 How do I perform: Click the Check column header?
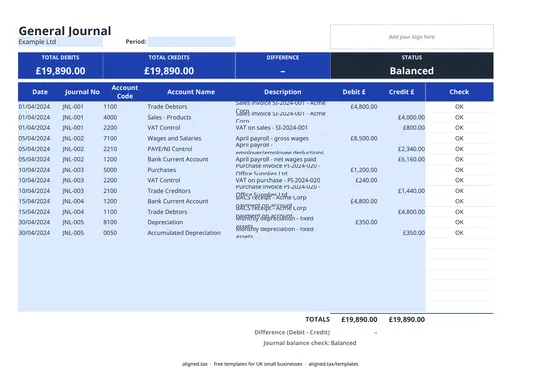[x=459, y=92]
